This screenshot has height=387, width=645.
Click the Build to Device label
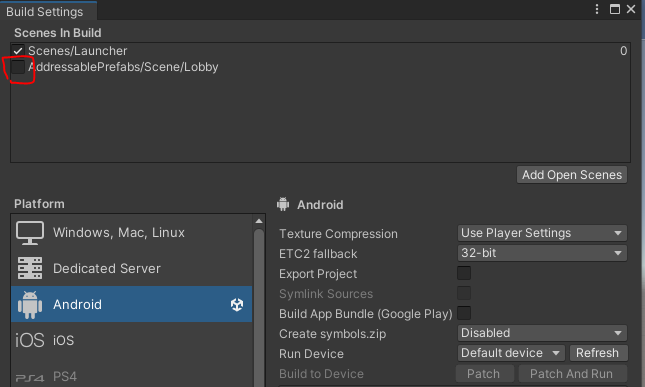[x=321, y=374]
